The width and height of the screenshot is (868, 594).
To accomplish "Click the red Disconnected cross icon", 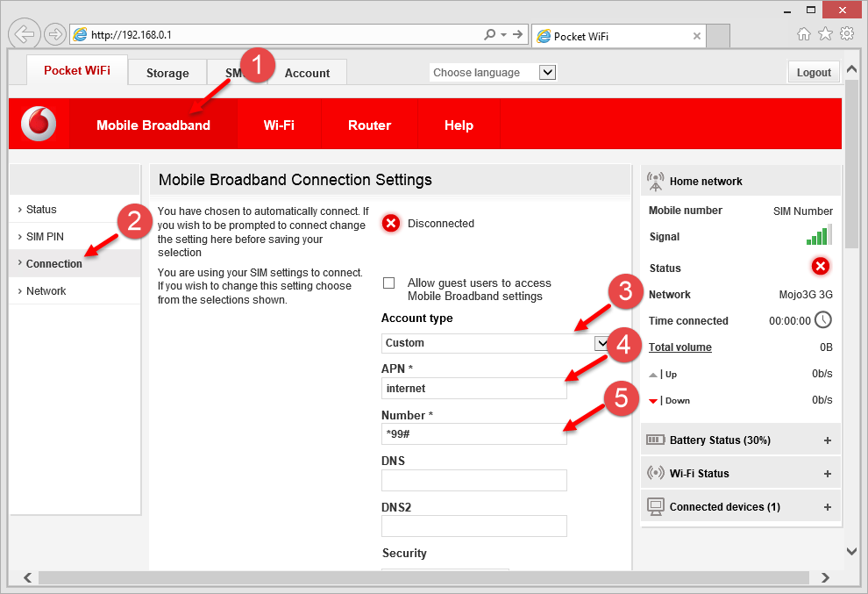I will pyautogui.click(x=391, y=224).
